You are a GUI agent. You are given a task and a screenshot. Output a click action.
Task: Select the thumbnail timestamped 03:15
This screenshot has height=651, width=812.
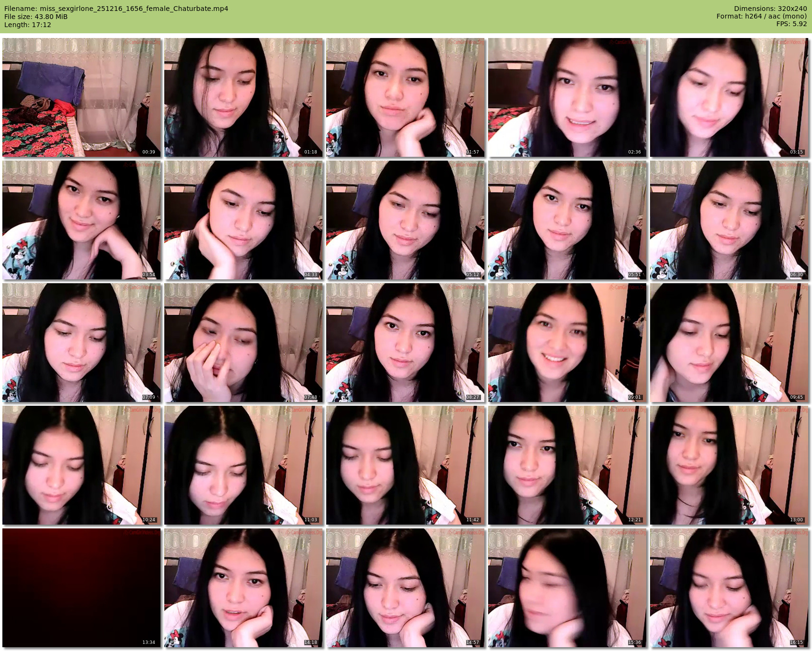[x=729, y=97]
